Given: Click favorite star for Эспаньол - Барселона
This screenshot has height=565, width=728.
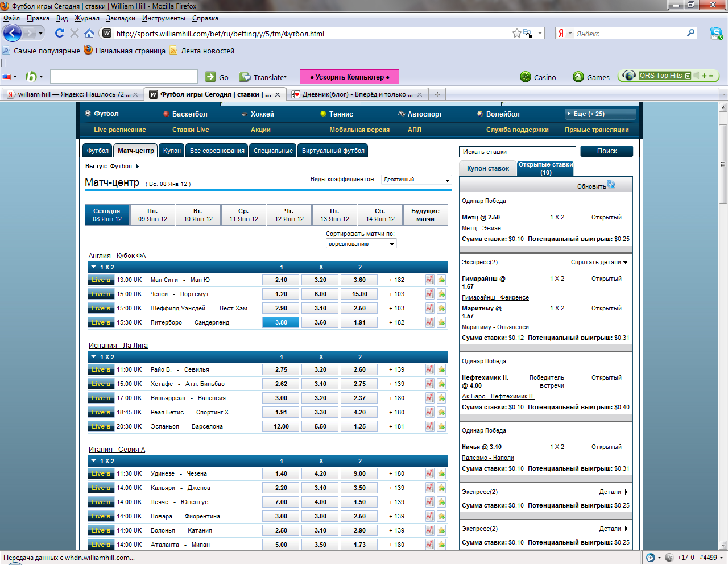Looking at the screenshot, I should click(x=441, y=426).
